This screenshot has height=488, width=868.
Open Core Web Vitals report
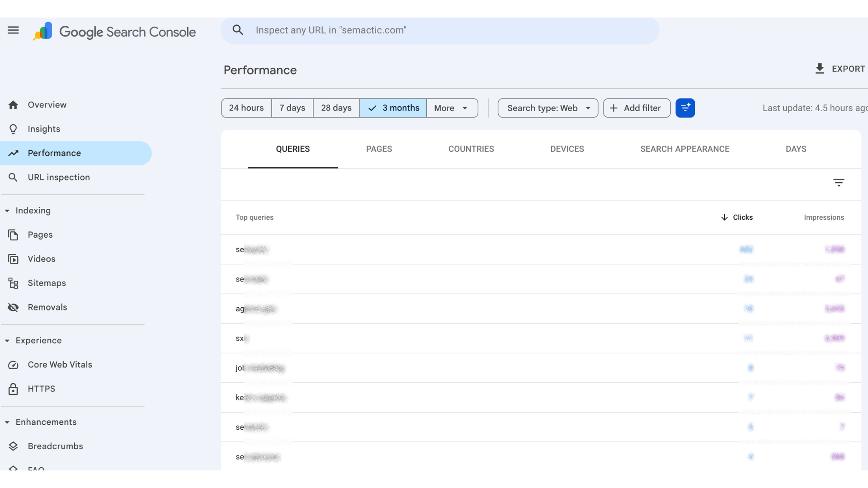click(x=60, y=365)
